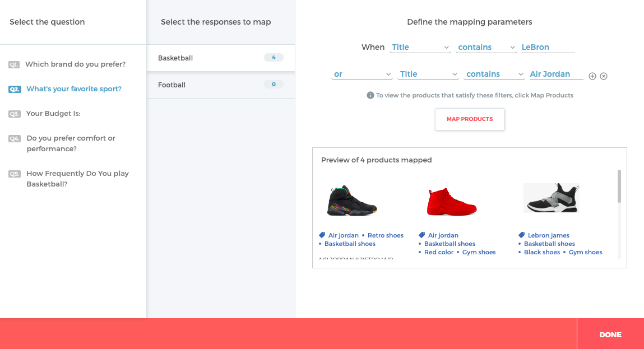Click the black LeBron shoe thumbnail
The width and height of the screenshot is (644, 349).
pos(552,198)
